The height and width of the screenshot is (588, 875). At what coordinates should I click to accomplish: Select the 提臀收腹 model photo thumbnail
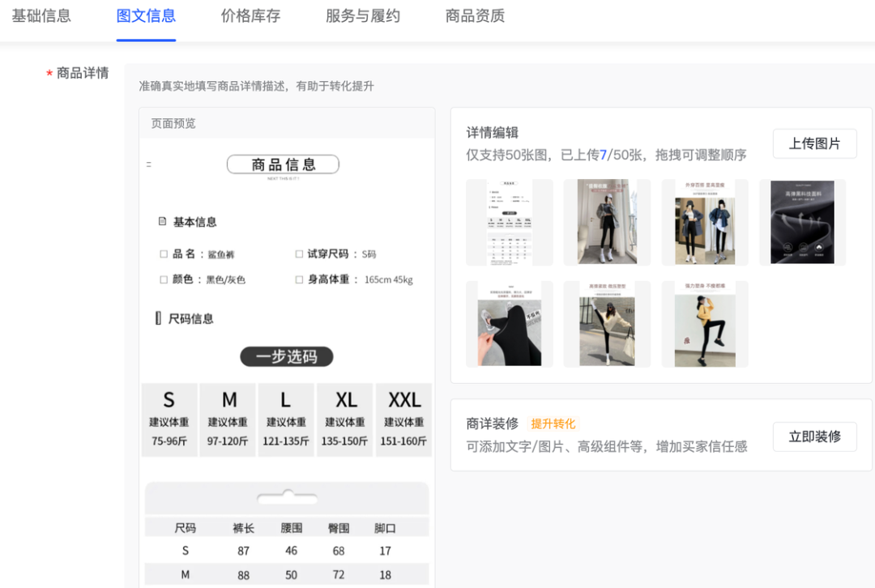click(607, 222)
